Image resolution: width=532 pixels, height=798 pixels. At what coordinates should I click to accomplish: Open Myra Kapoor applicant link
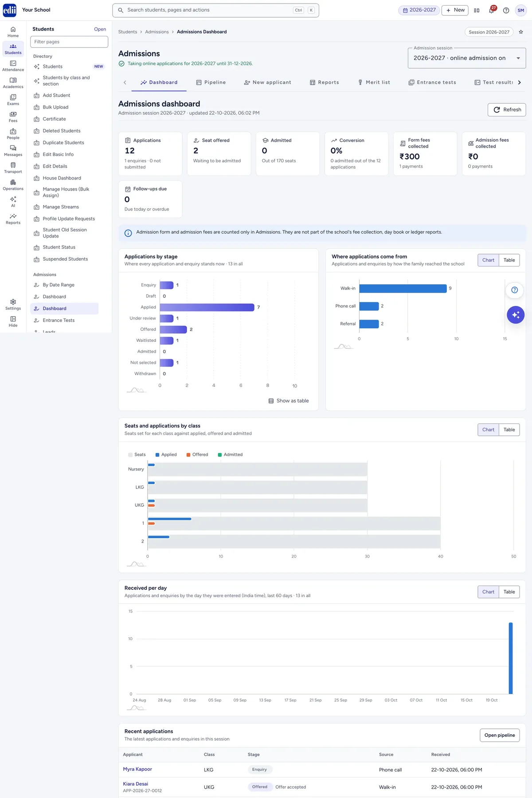pyautogui.click(x=137, y=769)
